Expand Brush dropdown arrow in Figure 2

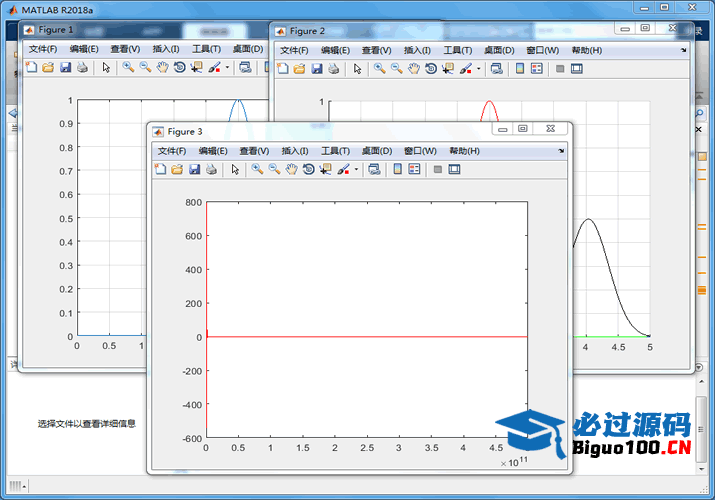coord(478,69)
